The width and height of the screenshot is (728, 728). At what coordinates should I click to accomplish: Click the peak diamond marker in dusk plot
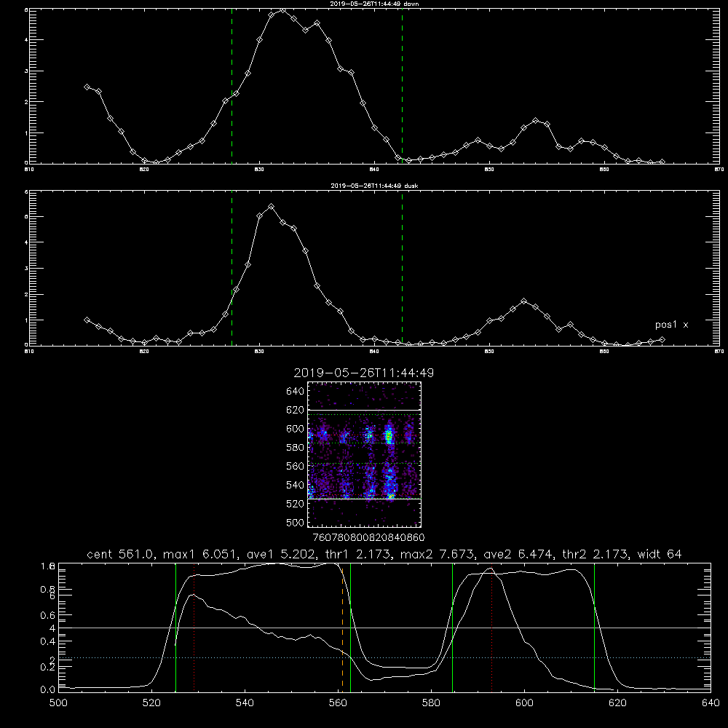[x=271, y=207]
